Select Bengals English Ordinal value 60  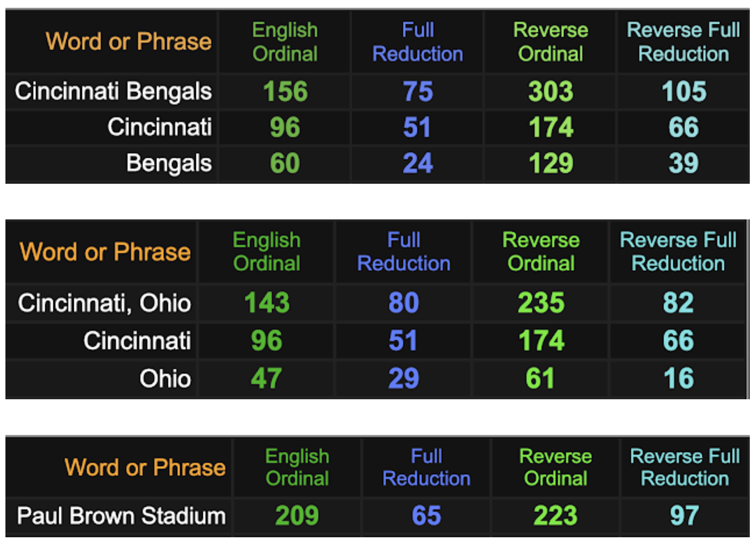[x=285, y=163]
